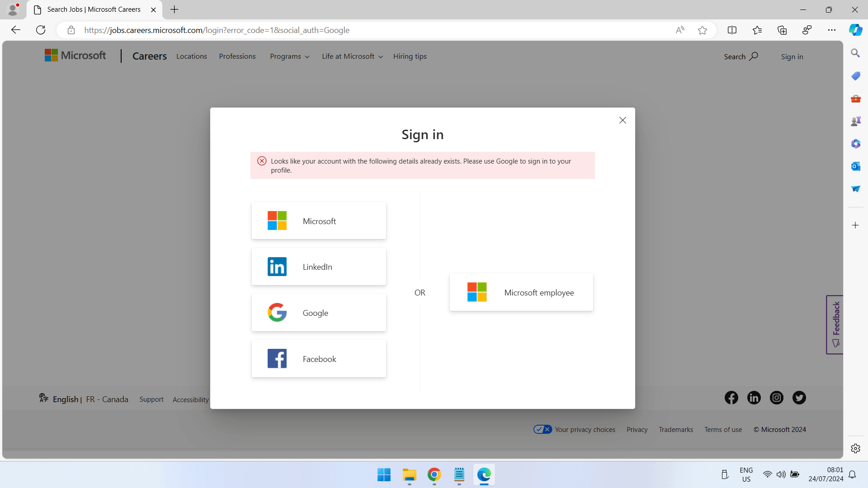The image size is (868, 488).
Task: Click the address bar URL field
Action: tap(362, 30)
